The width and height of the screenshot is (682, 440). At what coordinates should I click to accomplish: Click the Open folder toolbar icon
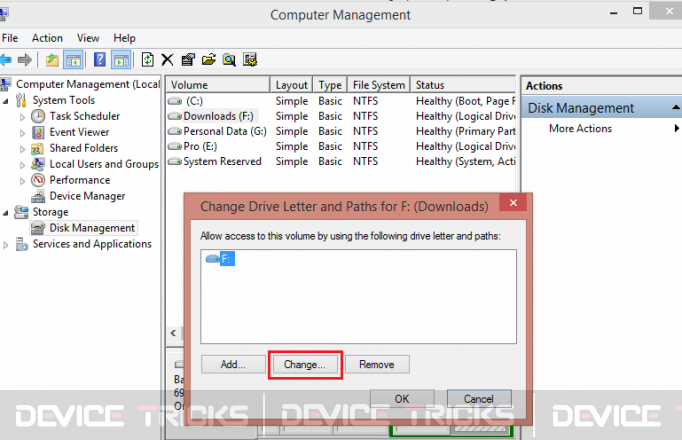pos(209,60)
